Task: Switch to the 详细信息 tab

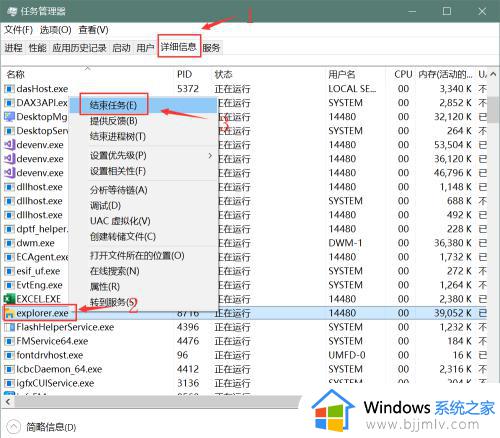Action: coord(179,47)
